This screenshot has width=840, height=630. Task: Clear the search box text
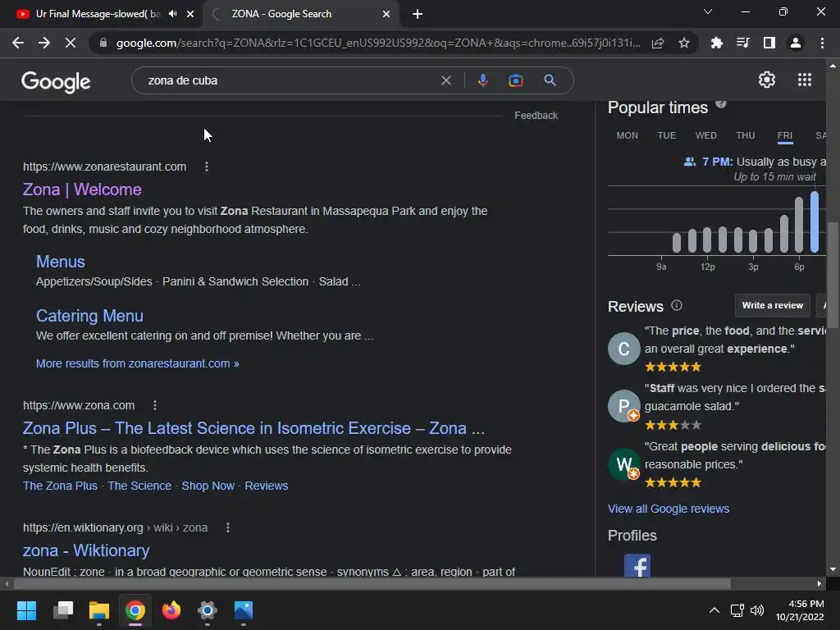(445, 80)
